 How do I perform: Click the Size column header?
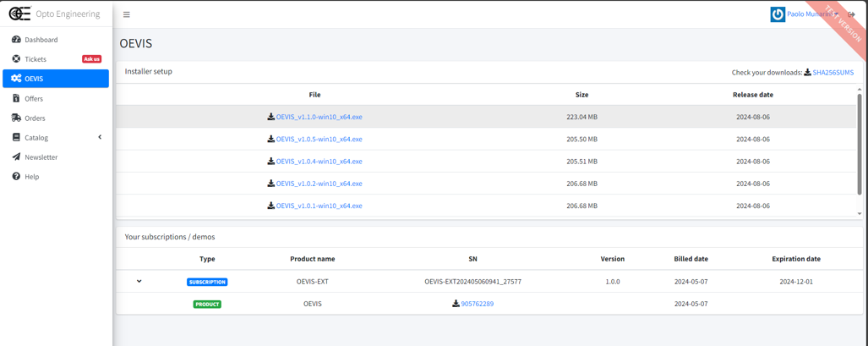pyautogui.click(x=581, y=95)
